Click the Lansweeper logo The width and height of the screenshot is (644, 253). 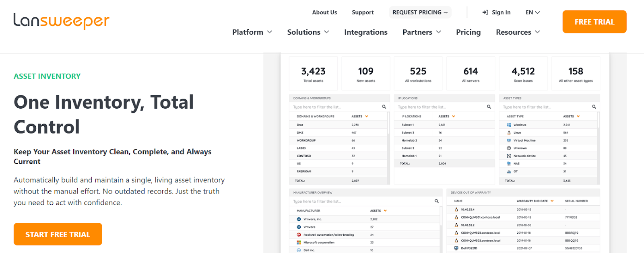tap(61, 21)
